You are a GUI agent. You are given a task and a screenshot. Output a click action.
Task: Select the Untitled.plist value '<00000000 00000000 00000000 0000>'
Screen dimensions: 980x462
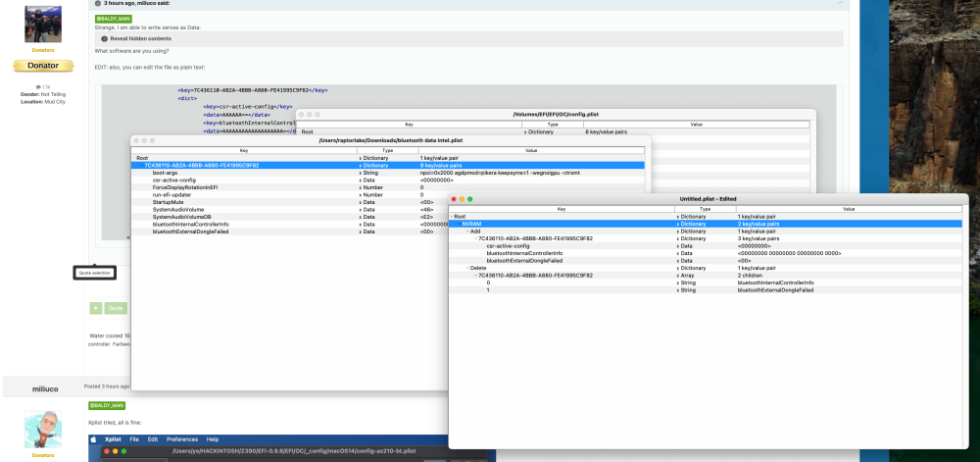point(789,253)
